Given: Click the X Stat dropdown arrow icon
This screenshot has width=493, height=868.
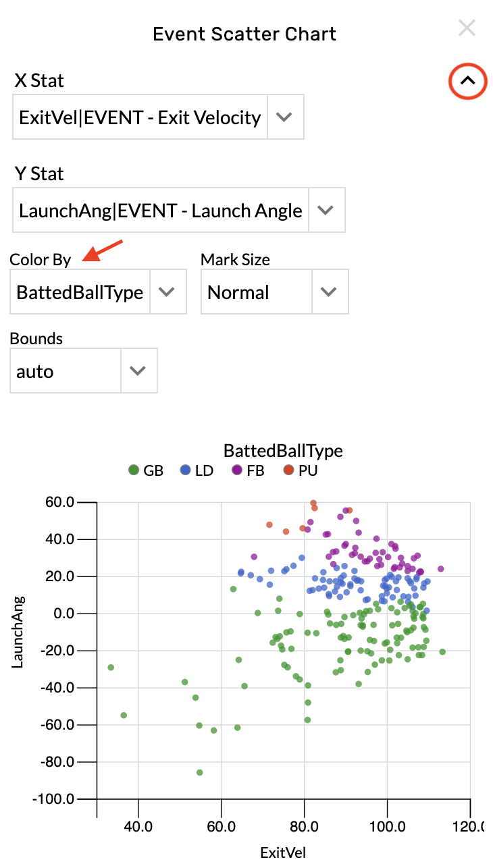Looking at the screenshot, I should pyautogui.click(x=285, y=117).
